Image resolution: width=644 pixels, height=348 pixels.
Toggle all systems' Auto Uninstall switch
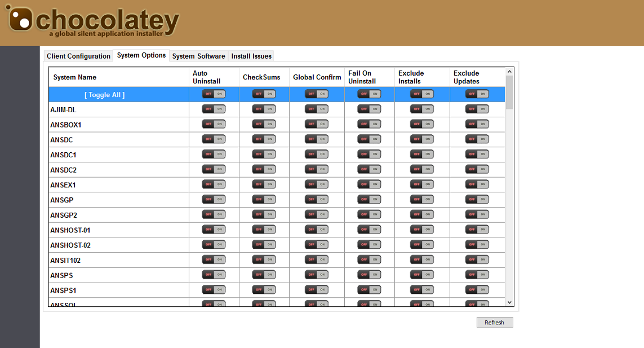(x=214, y=94)
